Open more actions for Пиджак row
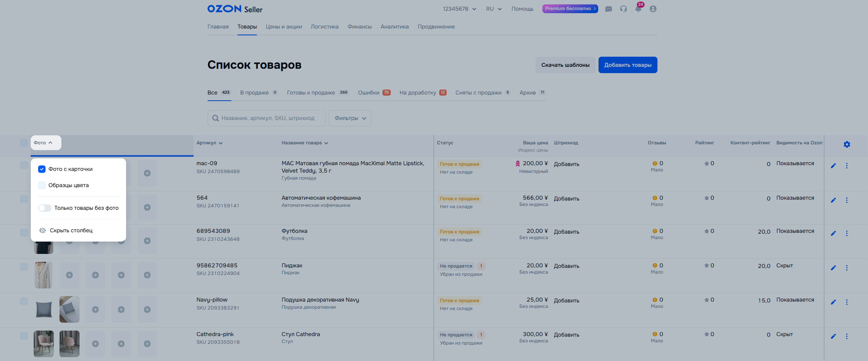 point(847,268)
